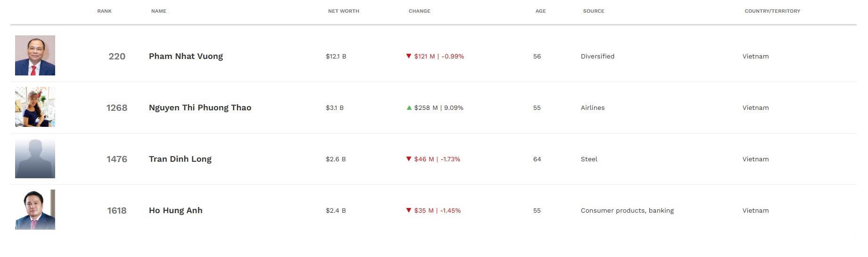Image resolution: width=868 pixels, height=257 pixels.
Task: Open Nguyen Thi Phuong Thao's profile photo
Action: [35, 107]
